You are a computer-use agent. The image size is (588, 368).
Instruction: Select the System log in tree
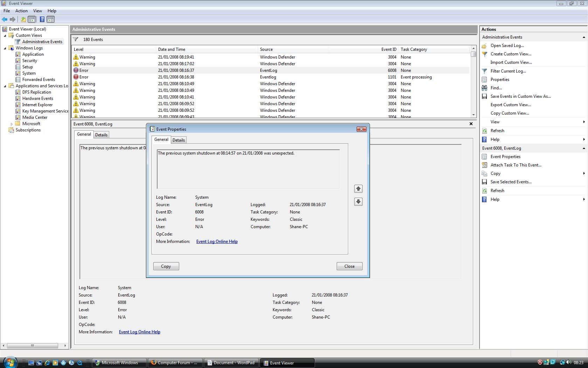(x=29, y=73)
